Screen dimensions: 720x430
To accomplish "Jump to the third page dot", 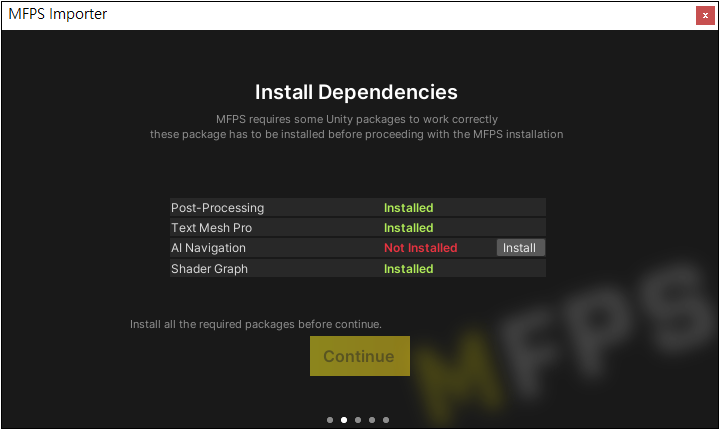I will (358, 420).
